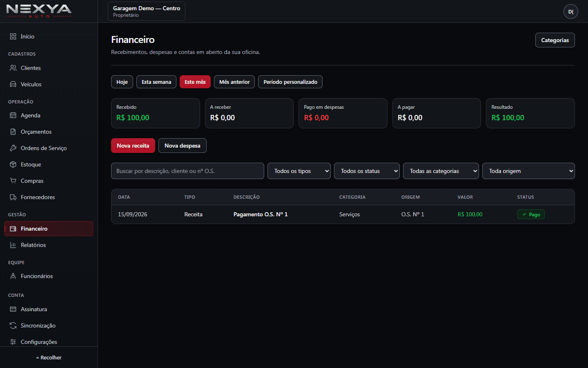Click the Veículos car icon
The height and width of the screenshot is (368, 588).
coord(13,84)
